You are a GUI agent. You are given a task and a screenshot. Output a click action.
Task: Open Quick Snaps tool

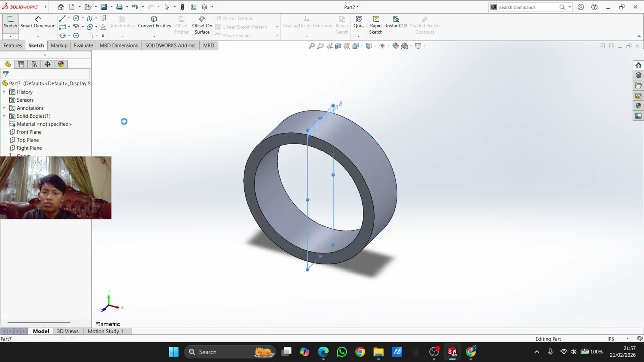358,22
